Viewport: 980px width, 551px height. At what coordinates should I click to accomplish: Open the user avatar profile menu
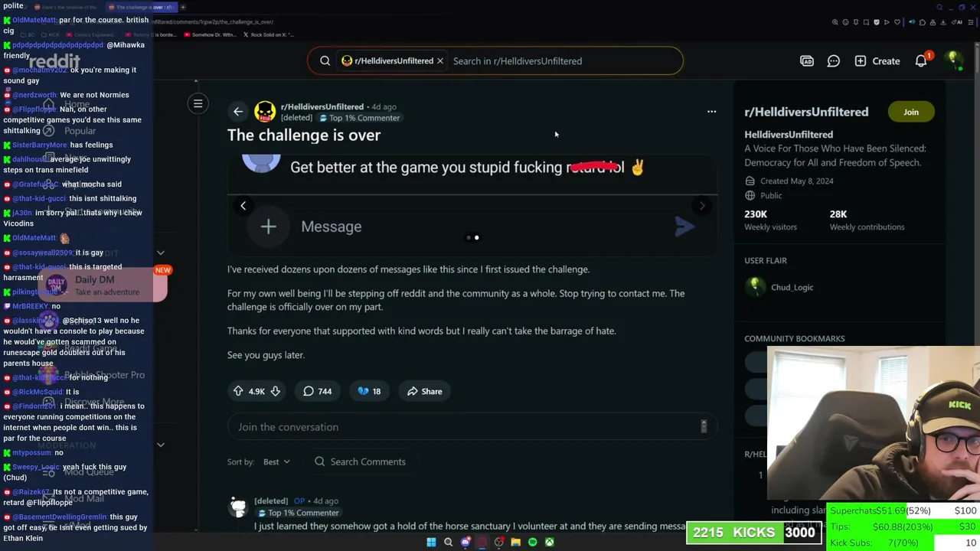click(x=954, y=60)
